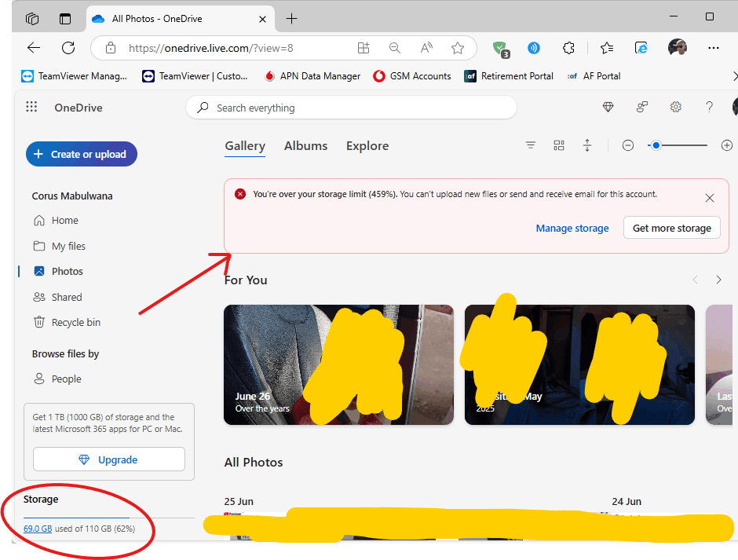Open the split screen icon in address bar
The width and height of the screenshot is (738, 560).
[364, 48]
